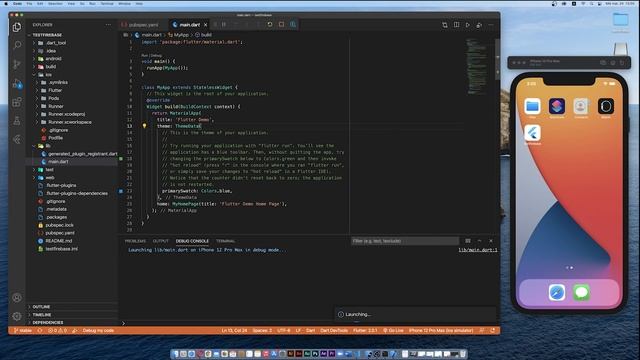
Task: Open the Run and Debug view
Action: (17, 84)
